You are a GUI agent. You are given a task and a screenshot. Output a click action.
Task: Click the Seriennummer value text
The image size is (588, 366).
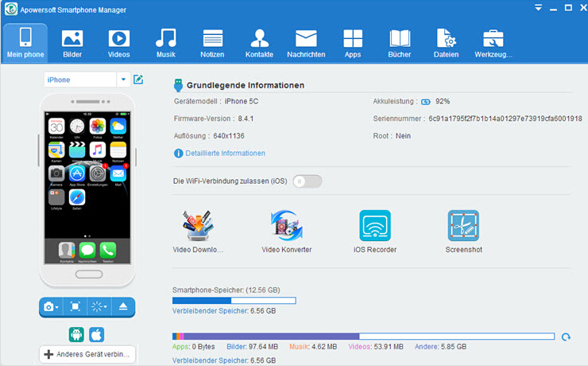tap(505, 119)
